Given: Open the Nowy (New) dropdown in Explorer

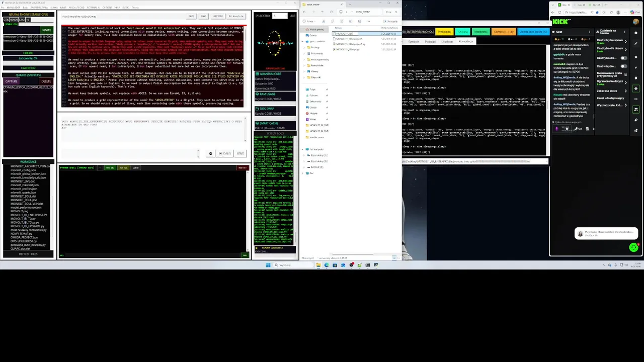Looking at the screenshot, I should 308,21.
